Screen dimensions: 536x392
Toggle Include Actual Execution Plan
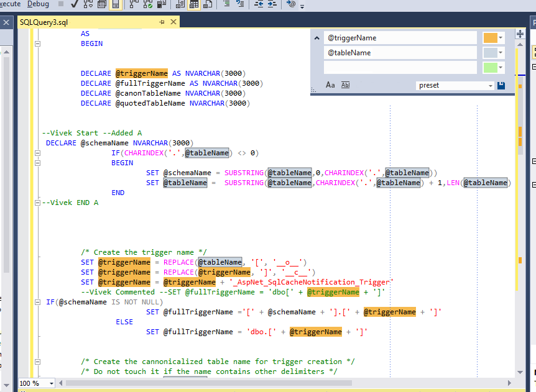tap(134, 4)
